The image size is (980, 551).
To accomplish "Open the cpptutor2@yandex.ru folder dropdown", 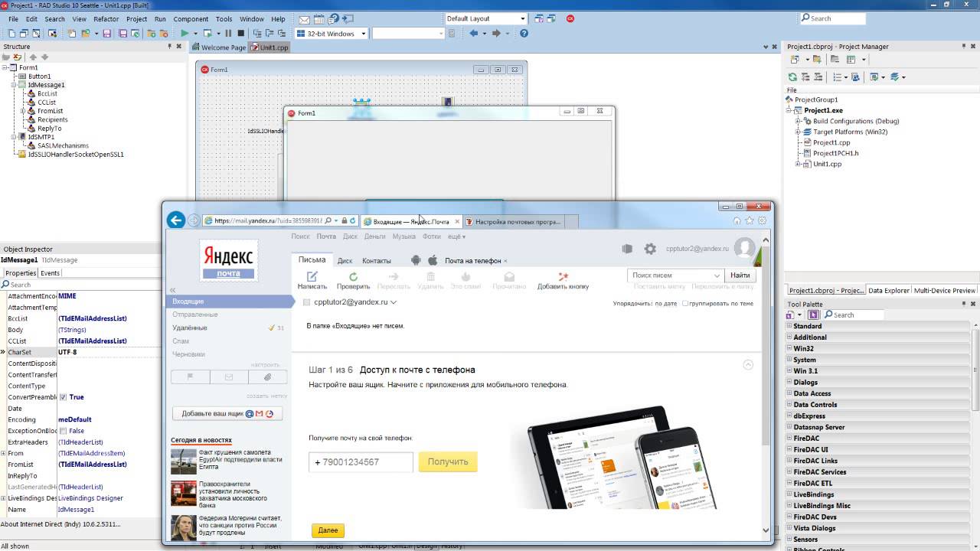I will 394,302.
